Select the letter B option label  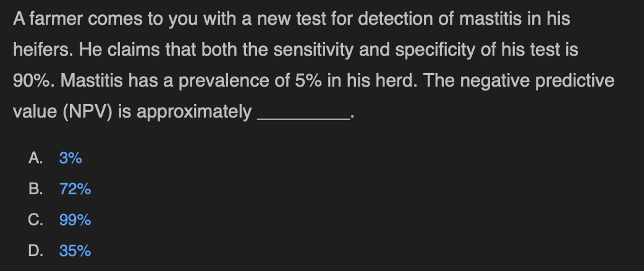coord(36,189)
